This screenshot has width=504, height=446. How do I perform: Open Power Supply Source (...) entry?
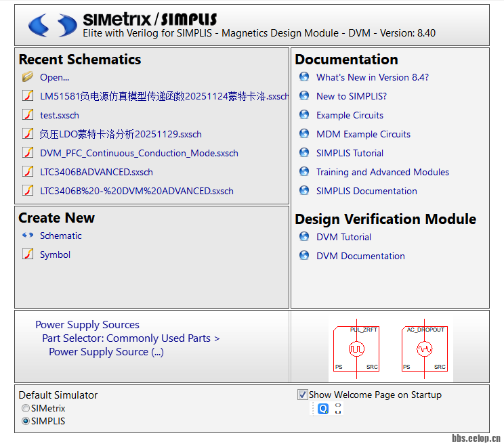[106, 352]
